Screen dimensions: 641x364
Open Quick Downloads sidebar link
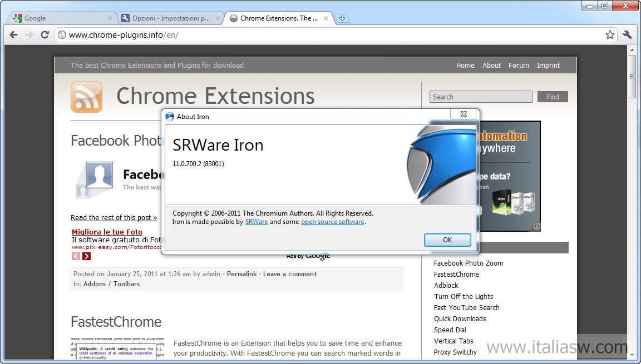(460, 318)
